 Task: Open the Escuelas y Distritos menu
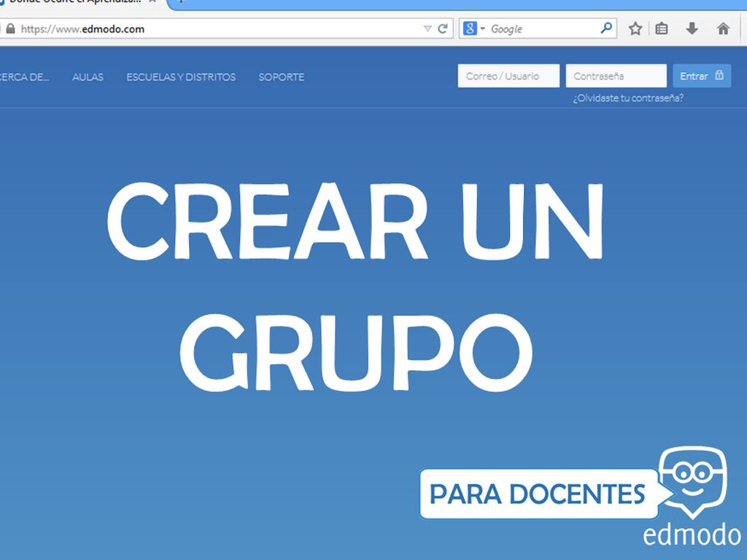[x=181, y=77]
